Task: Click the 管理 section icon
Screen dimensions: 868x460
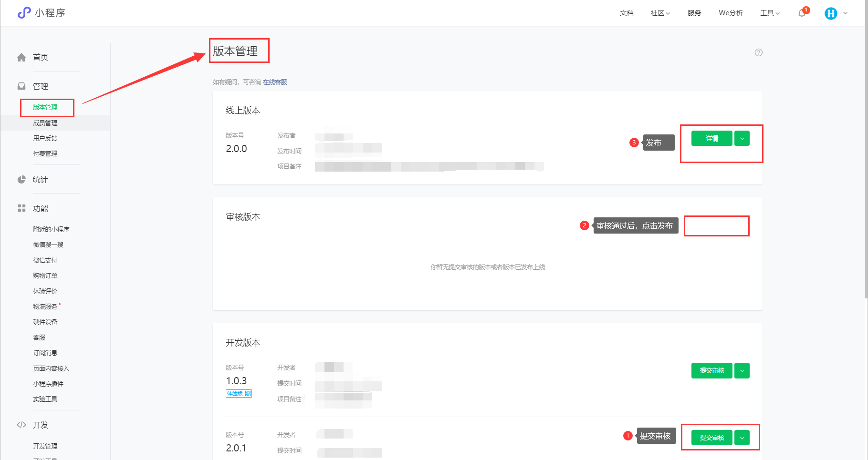Action: (x=21, y=86)
